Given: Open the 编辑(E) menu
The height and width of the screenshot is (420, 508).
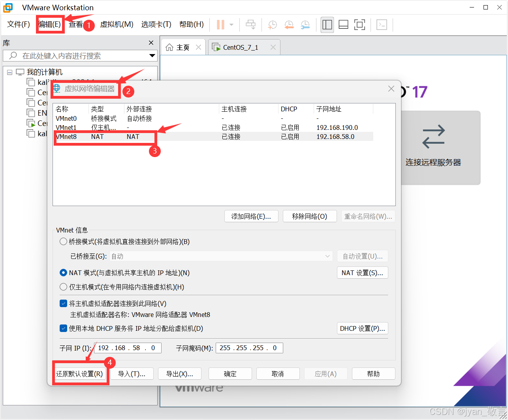Looking at the screenshot, I should point(50,24).
